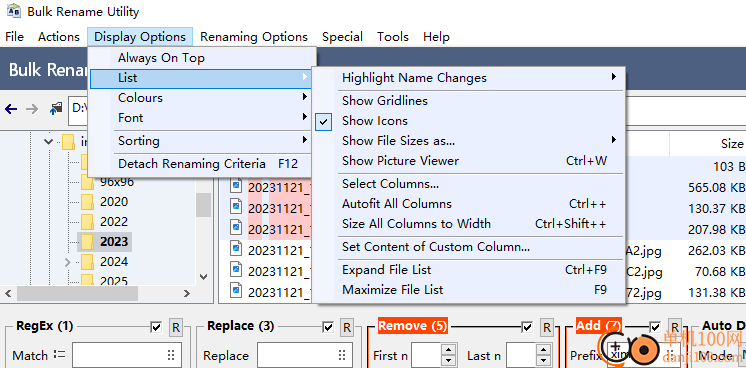Choose Show Picture Viewer
The image size is (746, 368).
[468, 161]
